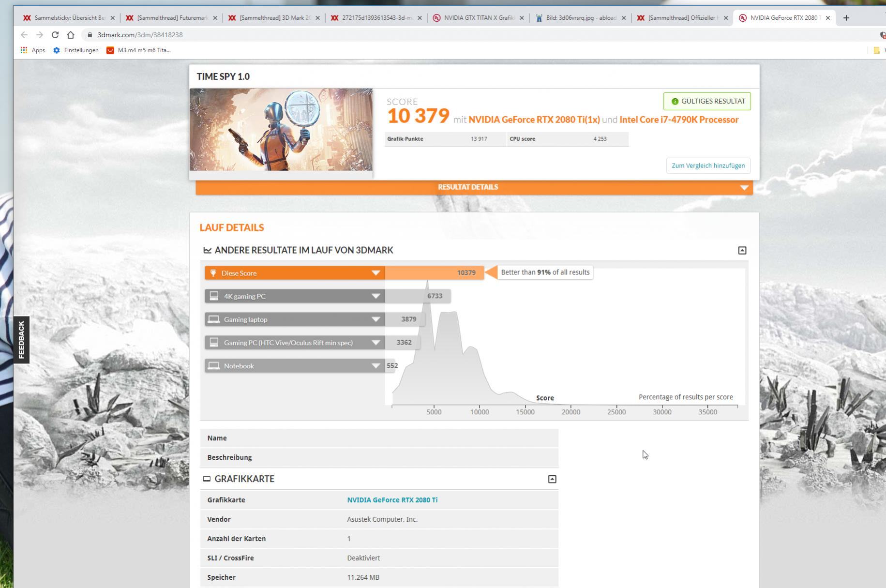
Task: Open the Gaming laptop dropdown arrow
Action: (x=375, y=319)
